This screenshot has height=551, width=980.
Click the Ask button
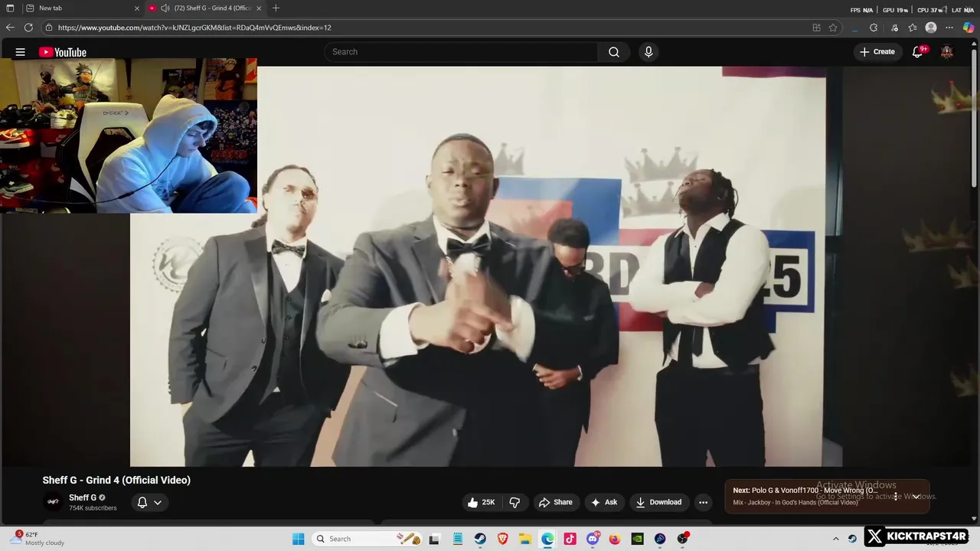point(604,502)
